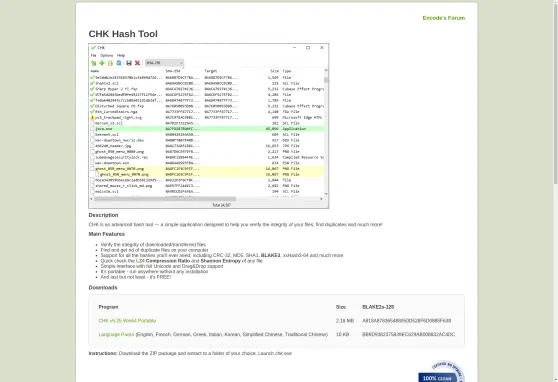Open the Help menu in CHK window
558x382 pixels.
121,56
